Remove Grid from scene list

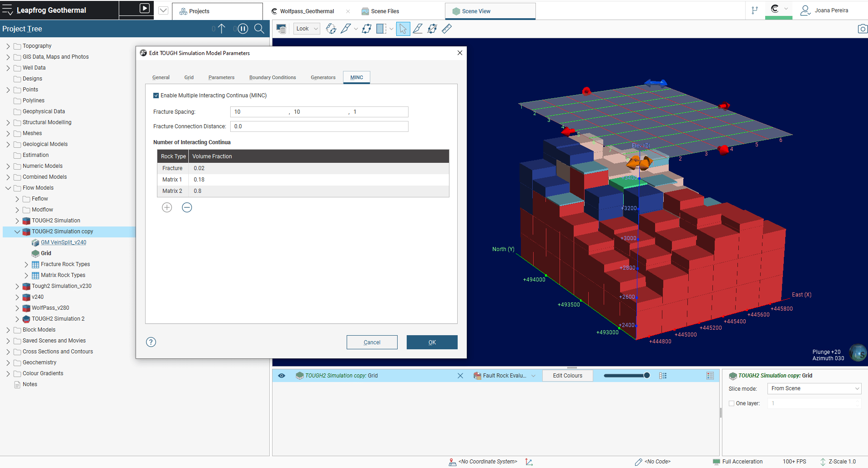coord(460,376)
